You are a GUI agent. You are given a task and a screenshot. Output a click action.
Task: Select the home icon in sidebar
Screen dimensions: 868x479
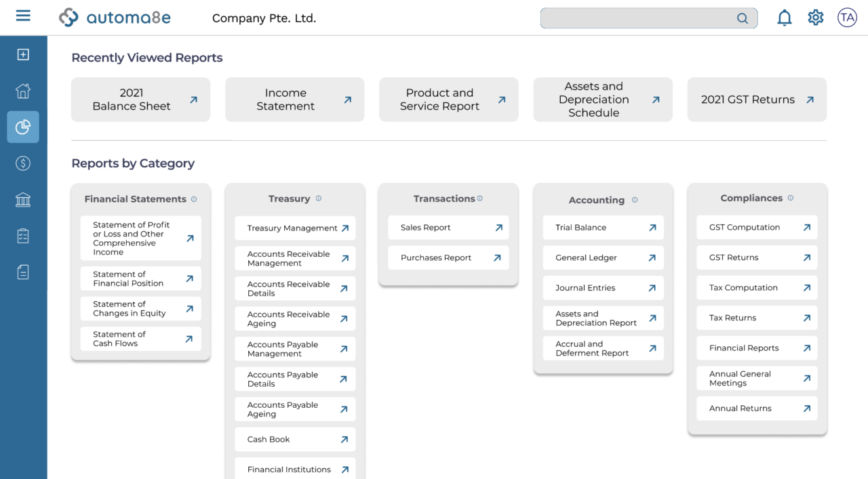tap(23, 91)
